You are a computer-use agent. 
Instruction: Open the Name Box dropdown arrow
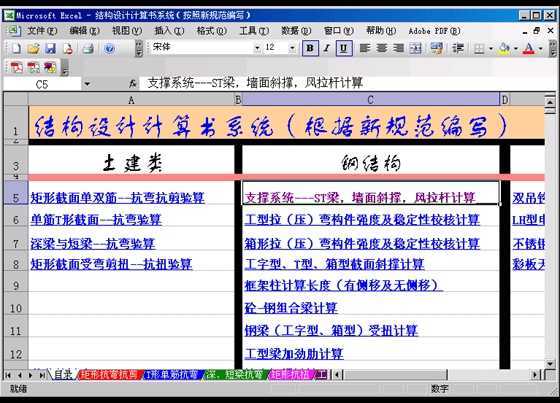click(87, 85)
